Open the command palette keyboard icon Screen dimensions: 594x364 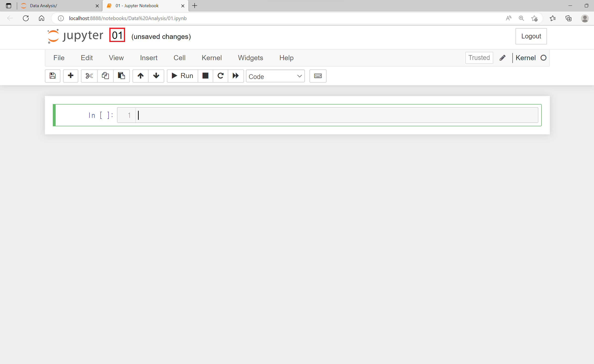318,76
